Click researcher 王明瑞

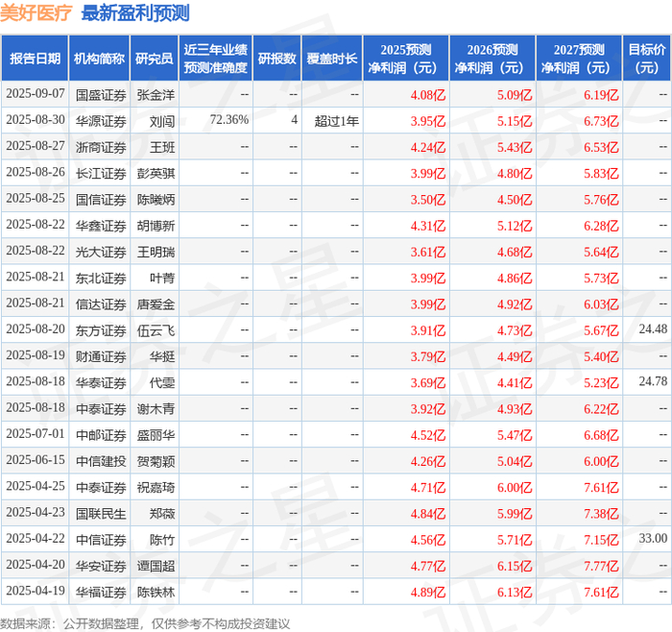click(156, 252)
